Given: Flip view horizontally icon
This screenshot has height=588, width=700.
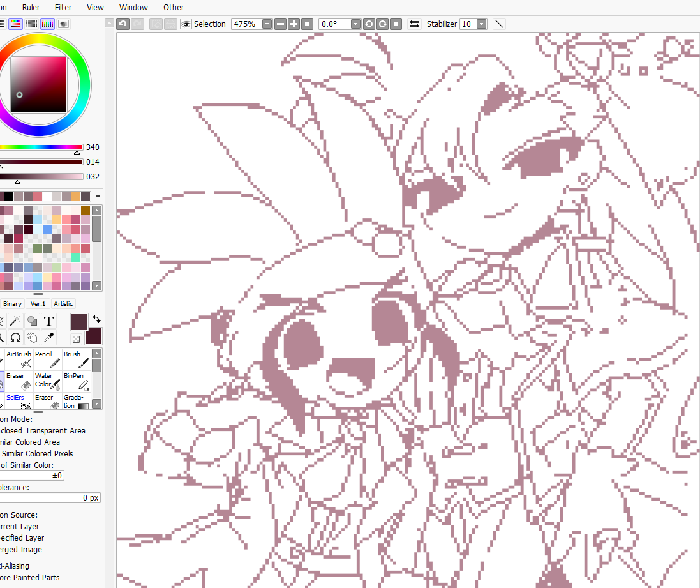Looking at the screenshot, I should click(x=414, y=24).
